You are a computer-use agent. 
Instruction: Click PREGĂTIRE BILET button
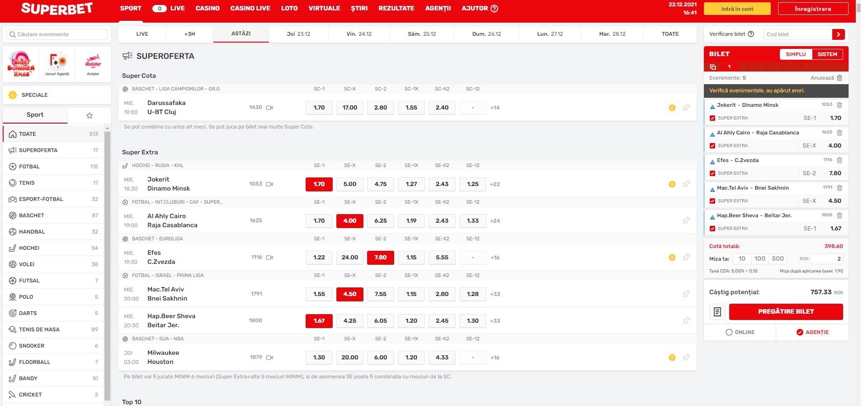786,312
